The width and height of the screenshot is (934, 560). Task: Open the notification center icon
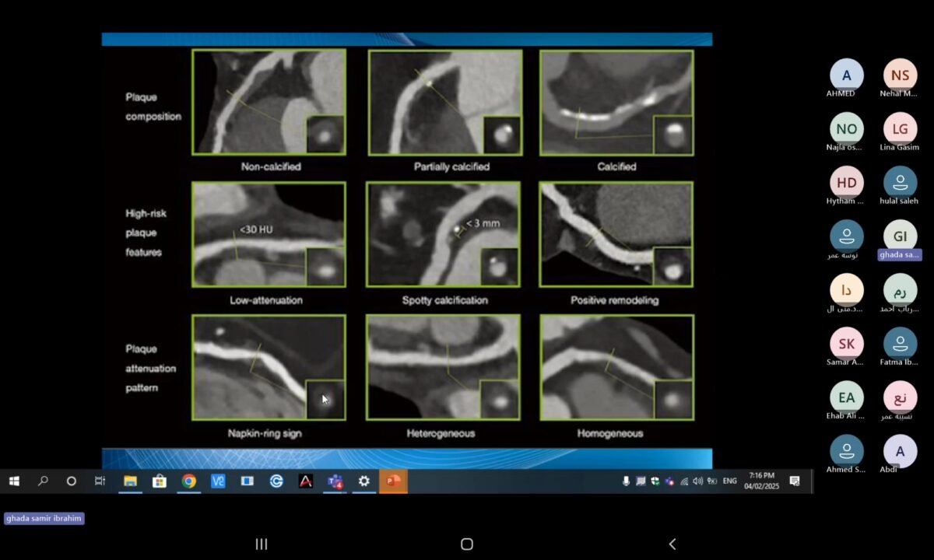point(795,481)
